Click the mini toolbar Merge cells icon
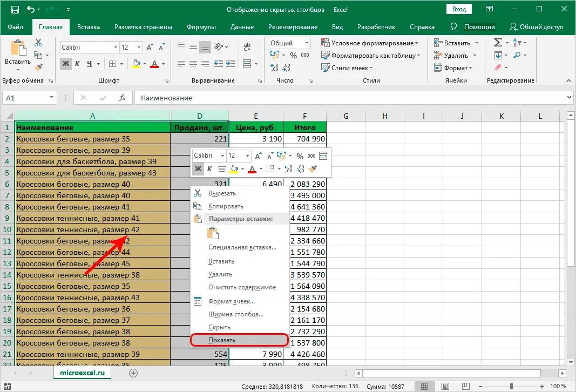The height and width of the screenshot is (392, 576). point(323,156)
